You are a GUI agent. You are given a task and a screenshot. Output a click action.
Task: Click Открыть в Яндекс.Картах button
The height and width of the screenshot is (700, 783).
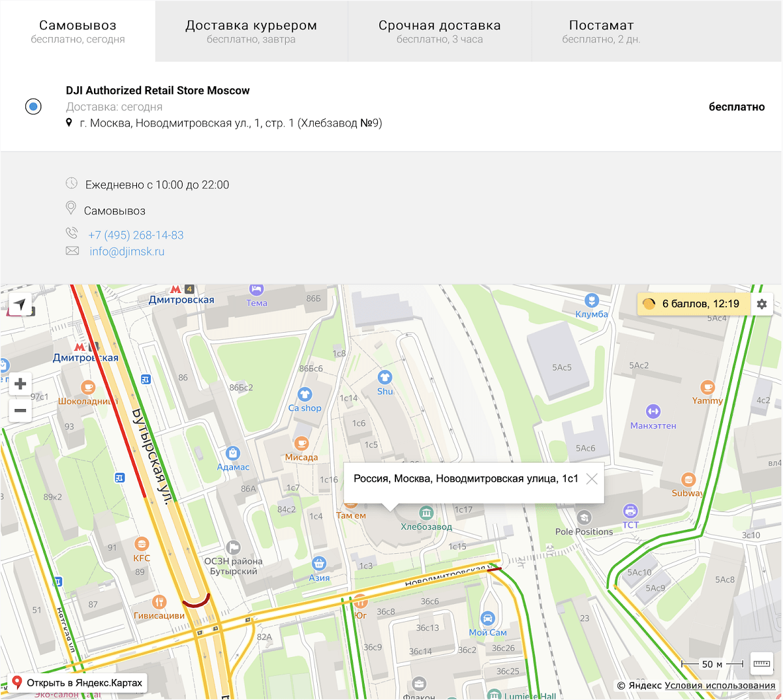77,683
